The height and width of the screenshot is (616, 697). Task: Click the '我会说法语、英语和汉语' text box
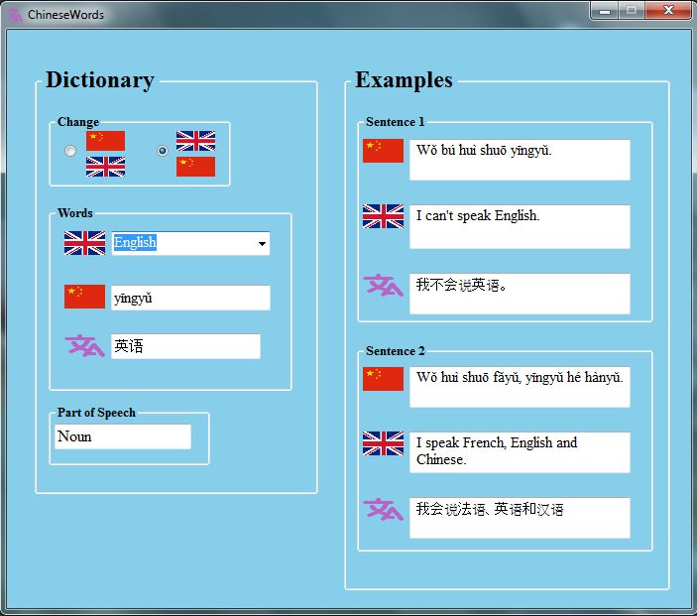point(520,518)
